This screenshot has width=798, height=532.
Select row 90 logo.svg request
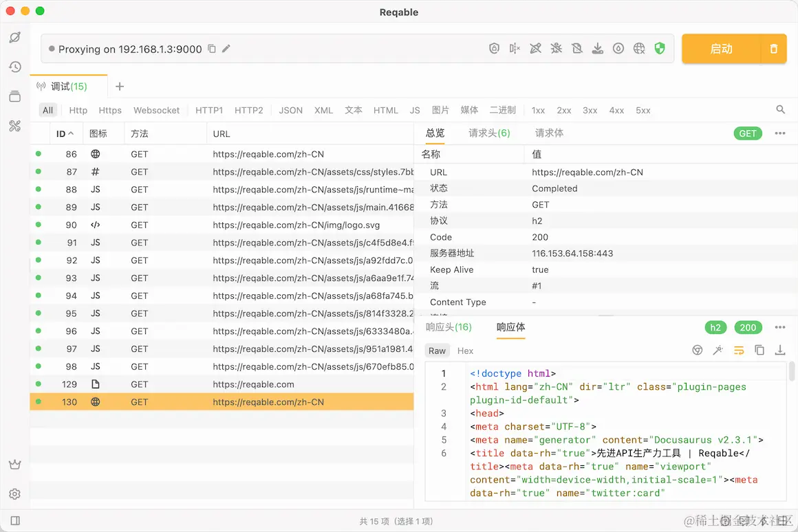222,225
